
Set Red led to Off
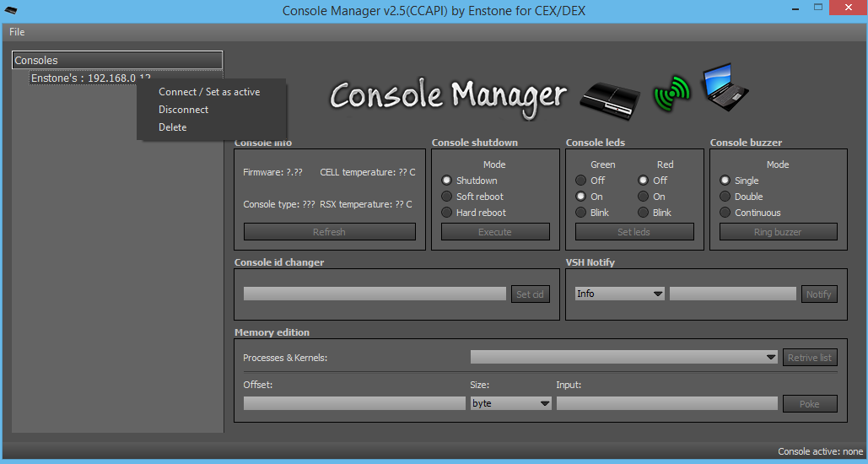click(x=644, y=181)
